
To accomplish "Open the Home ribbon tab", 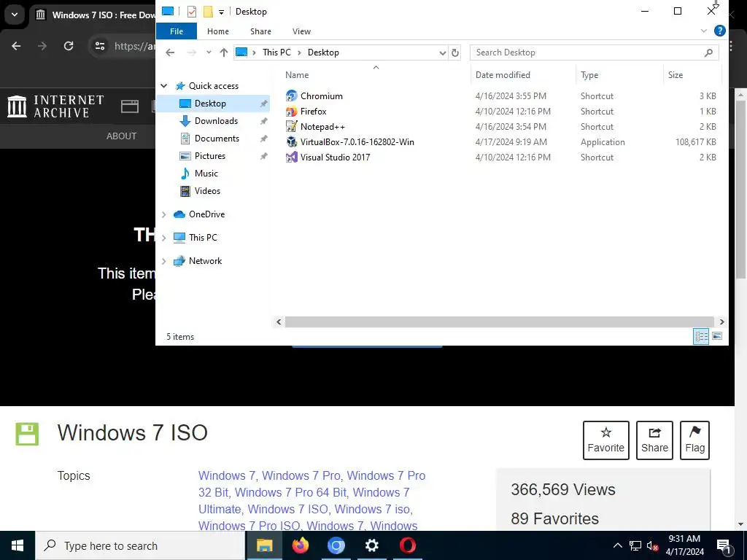I will point(217,31).
